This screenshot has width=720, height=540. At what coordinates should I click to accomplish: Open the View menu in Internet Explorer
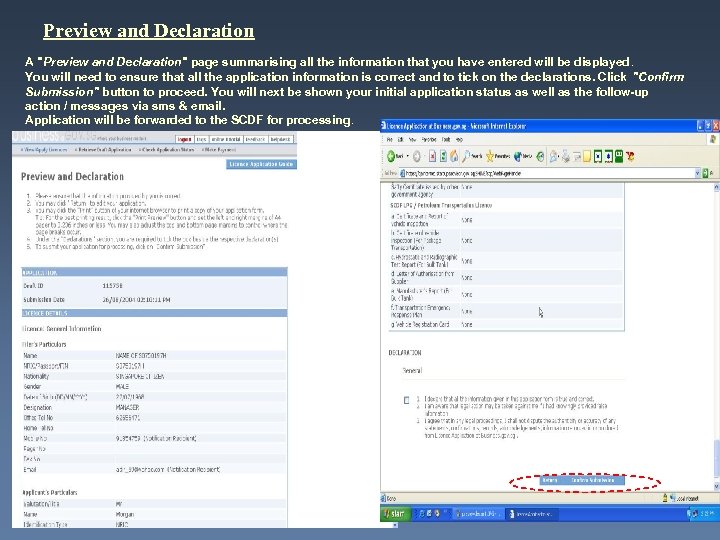[x=412, y=139]
